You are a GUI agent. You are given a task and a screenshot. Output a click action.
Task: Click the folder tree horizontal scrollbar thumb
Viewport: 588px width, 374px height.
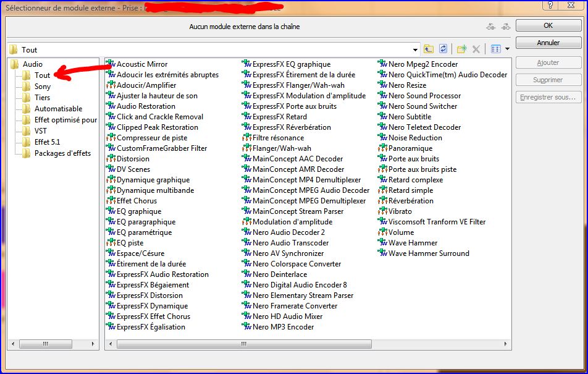[45, 344]
